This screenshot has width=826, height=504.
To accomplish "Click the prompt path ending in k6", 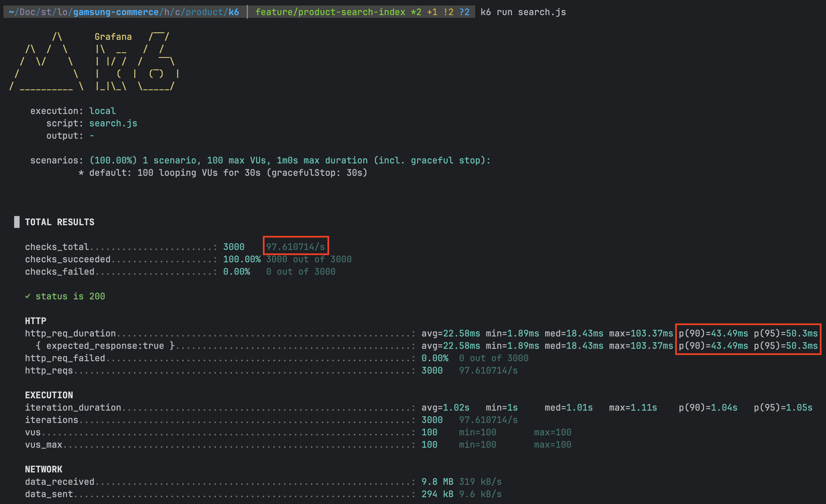I will tap(124, 12).
